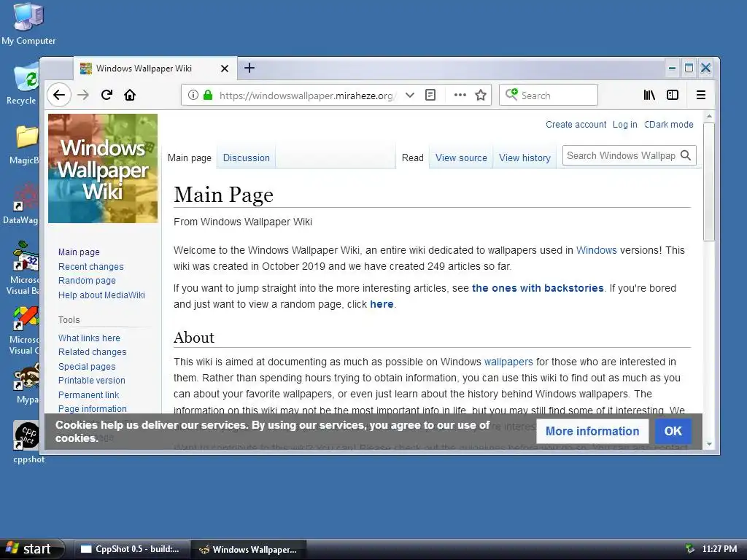Click the page scrollbar down arrow
The height and width of the screenshot is (560, 747).
(x=709, y=444)
